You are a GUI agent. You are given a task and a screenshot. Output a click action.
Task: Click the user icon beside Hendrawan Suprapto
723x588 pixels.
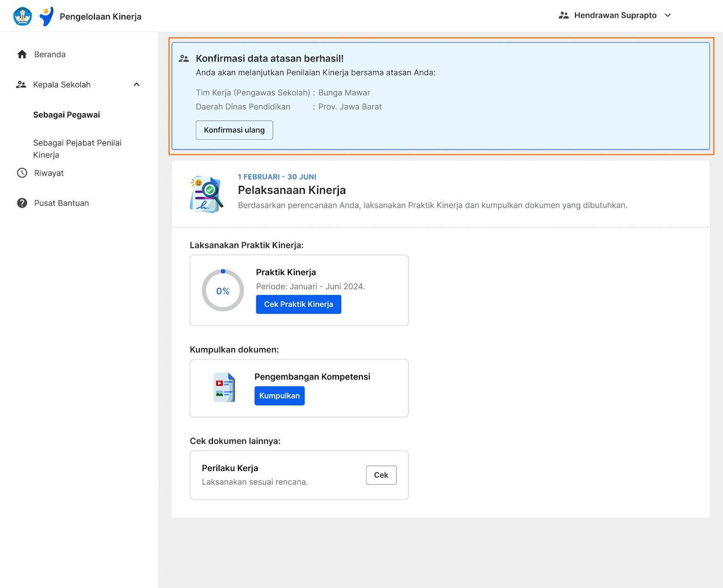(x=563, y=15)
